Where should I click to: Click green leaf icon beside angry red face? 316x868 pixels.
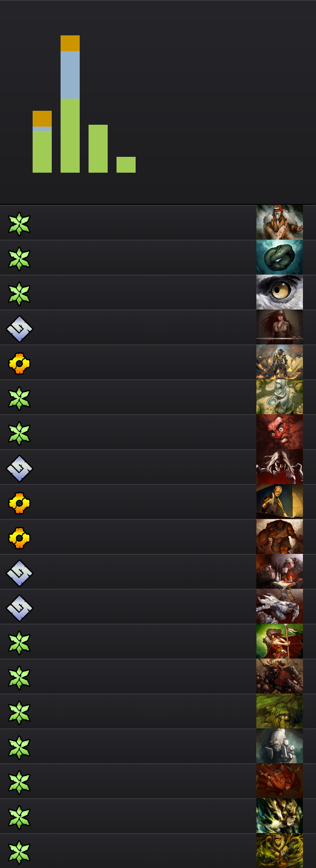click(19, 433)
